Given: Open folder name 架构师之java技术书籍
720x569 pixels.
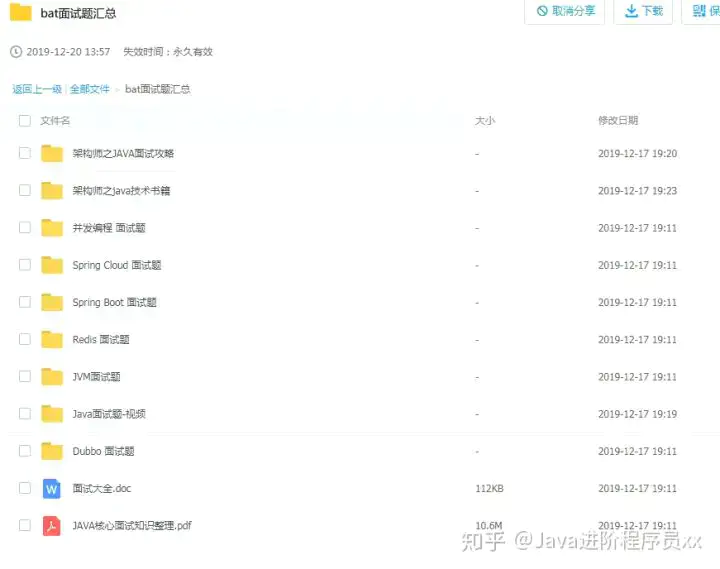Looking at the screenshot, I should pos(121,191).
